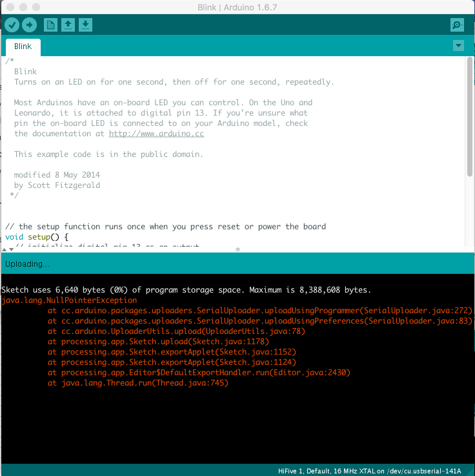Click the editor vertical scrollbar thumb
Viewport: 475px width, 476px height.
coord(470,117)
